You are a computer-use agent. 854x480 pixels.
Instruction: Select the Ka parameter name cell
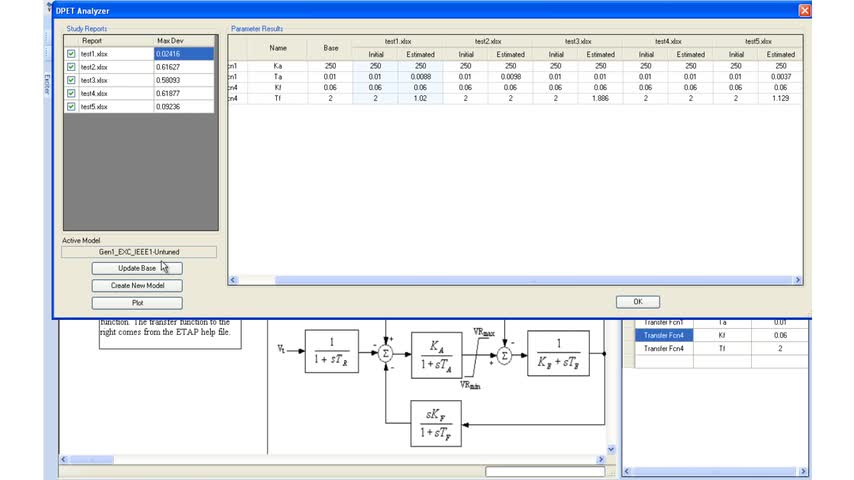pyautogui.click(x=278, y=66)
